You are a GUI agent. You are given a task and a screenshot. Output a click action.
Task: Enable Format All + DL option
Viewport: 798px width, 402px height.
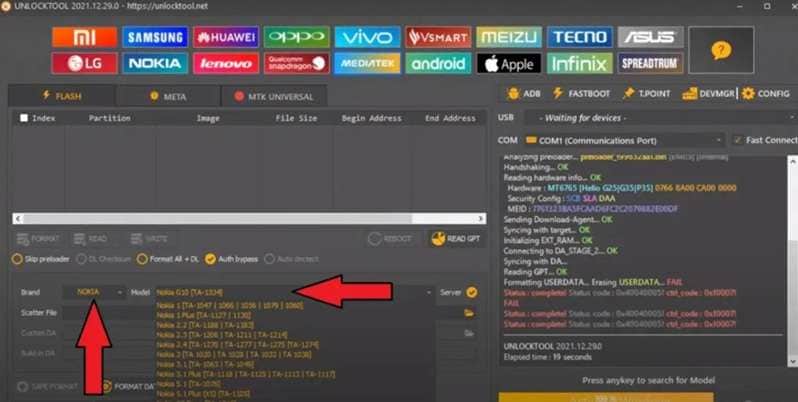[x=168, y=259]
